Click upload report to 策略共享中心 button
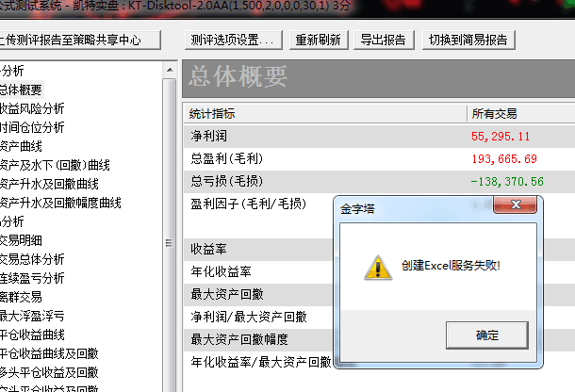Viewport: 575px width, 392px height. pyautogui.click(x=78, y=40)
